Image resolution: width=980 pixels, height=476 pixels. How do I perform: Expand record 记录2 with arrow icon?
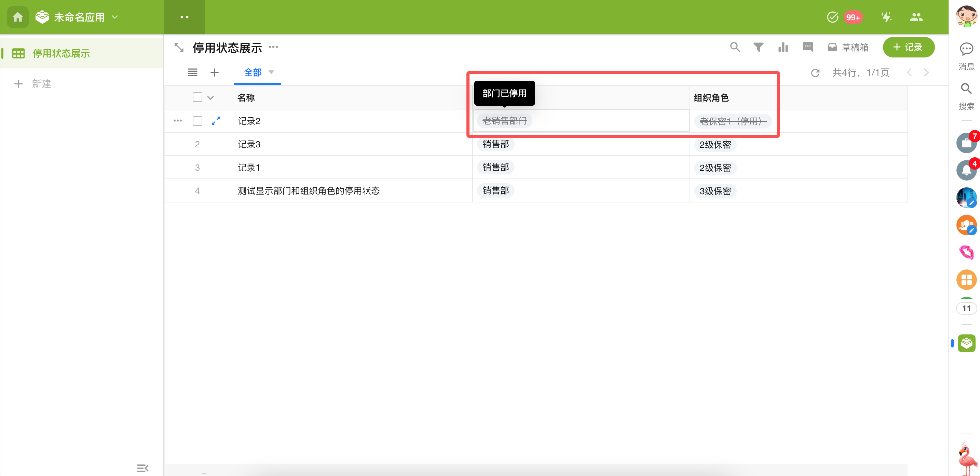coord(216,121)
